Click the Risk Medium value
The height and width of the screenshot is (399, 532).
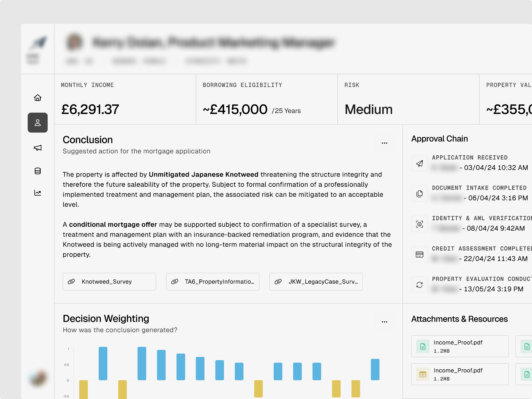click(369, 109)
